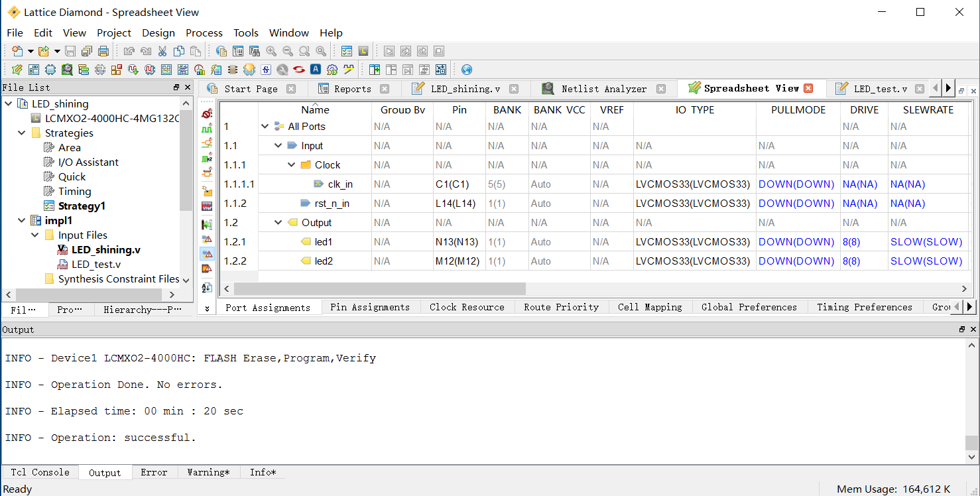
Task: Open the Process menu
Action: coord(204,32)
